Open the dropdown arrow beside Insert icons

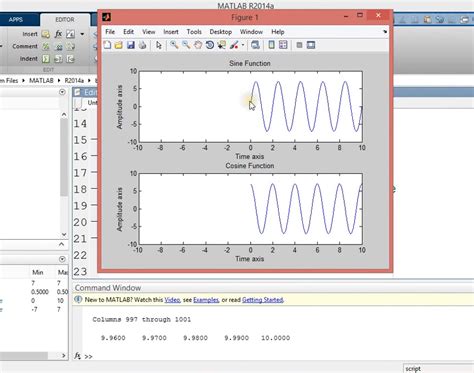click(x=82, y=34)
